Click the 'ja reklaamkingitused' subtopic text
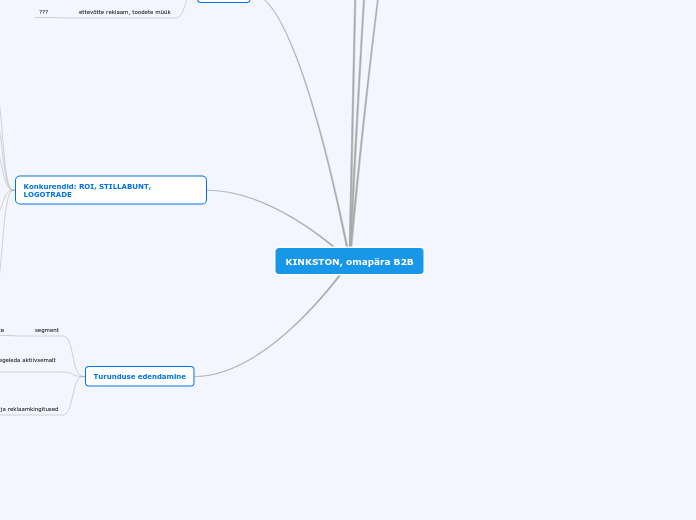The width and height of the screenshot is (696, 520). [29, 409]
